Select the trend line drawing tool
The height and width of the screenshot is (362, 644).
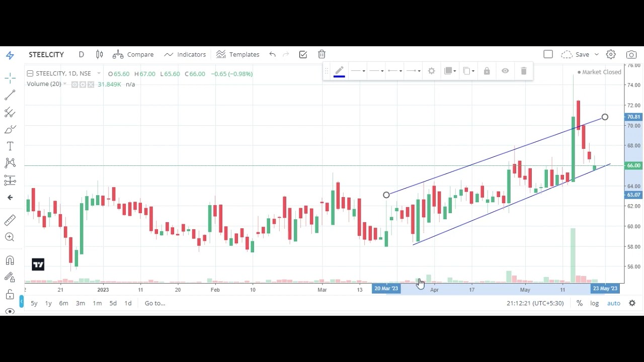10,95
